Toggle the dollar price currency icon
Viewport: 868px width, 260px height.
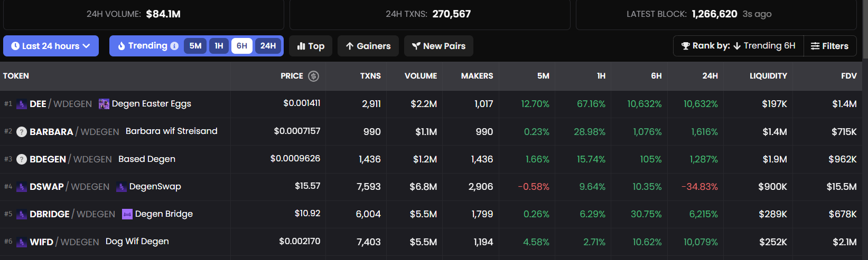(x=313, y=76)
